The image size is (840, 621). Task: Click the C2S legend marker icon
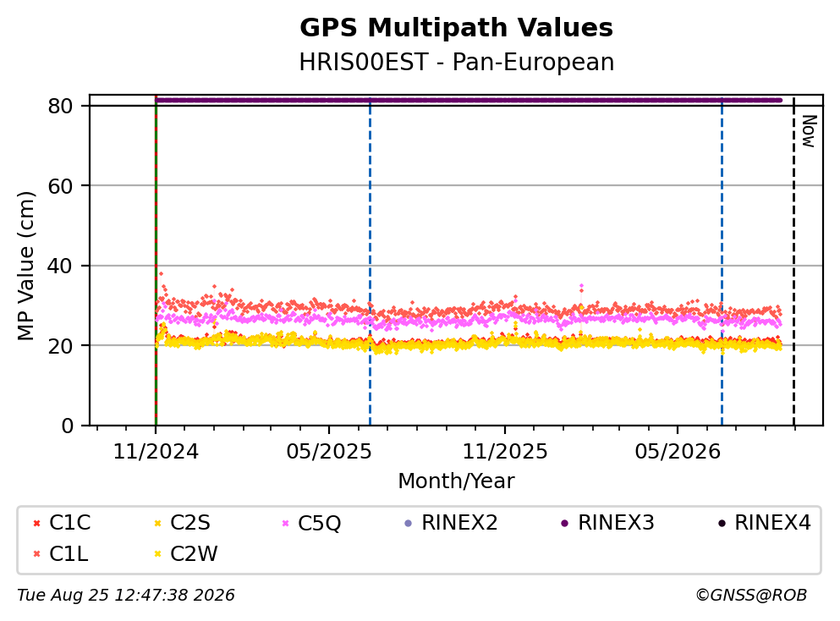coord(157,524)
